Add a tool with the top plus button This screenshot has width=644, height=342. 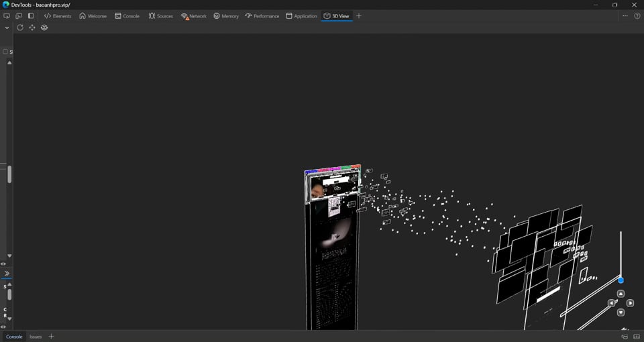click(x=358, y=16)
